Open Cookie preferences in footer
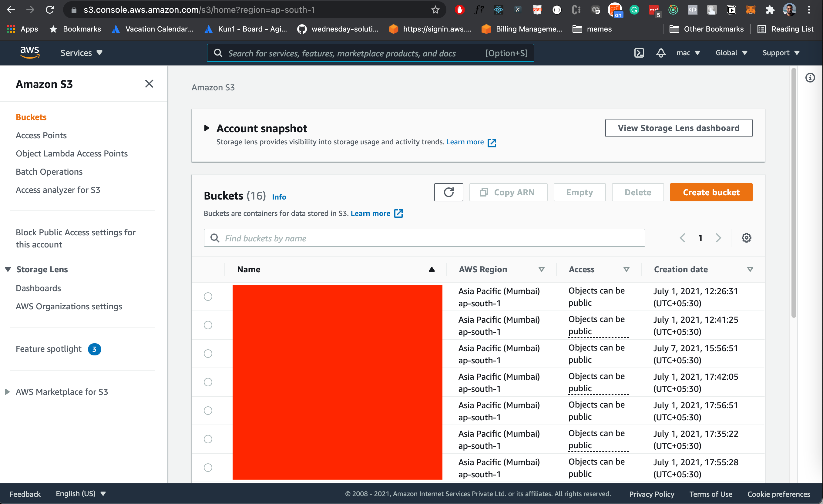 779,494
